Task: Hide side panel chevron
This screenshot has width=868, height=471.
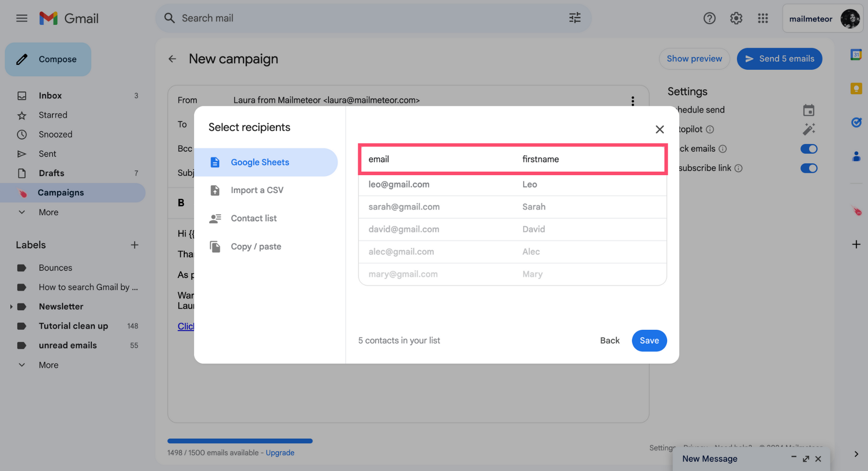Action: (856, 454)
